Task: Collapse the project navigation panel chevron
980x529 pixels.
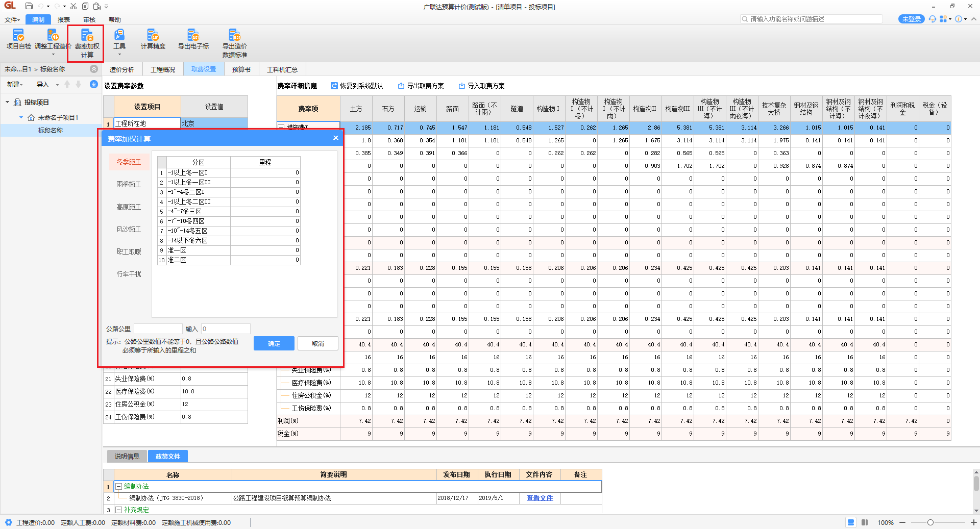Action: click(94, 69)
